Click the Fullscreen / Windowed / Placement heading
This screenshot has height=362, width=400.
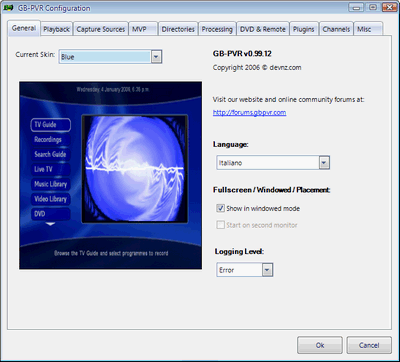click(272, 190)
